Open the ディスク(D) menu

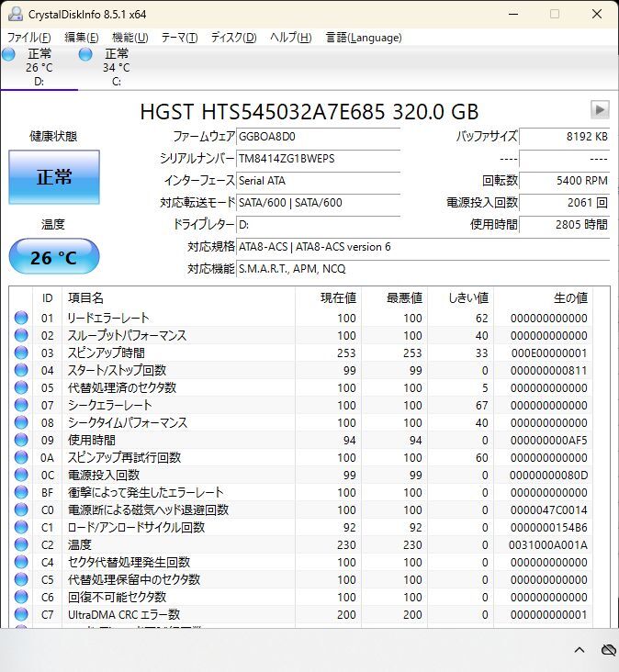coord(233,38)
